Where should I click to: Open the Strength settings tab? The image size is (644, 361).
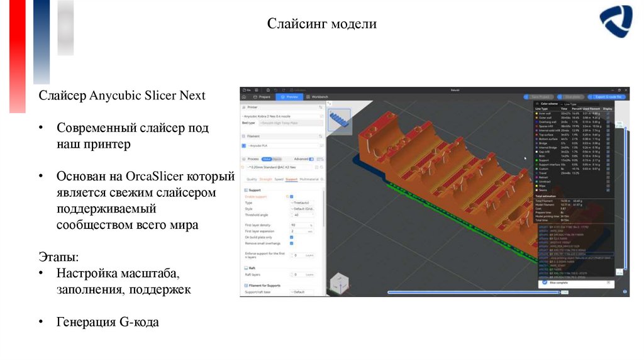pos(266,179)
